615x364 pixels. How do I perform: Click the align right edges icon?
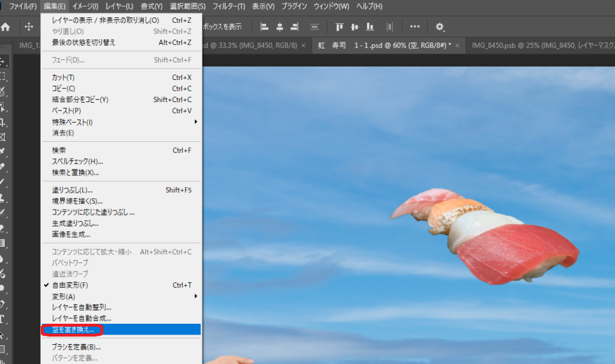coord(294,27)
